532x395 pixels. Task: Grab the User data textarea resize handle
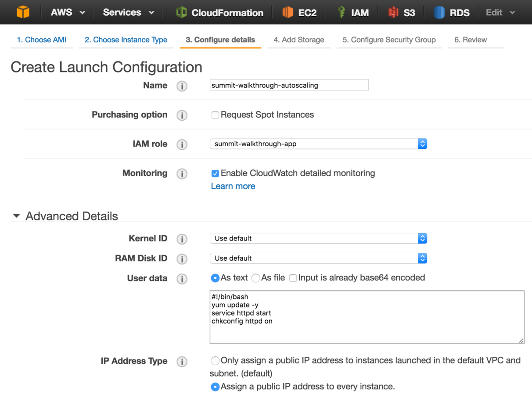coord(521,340)
